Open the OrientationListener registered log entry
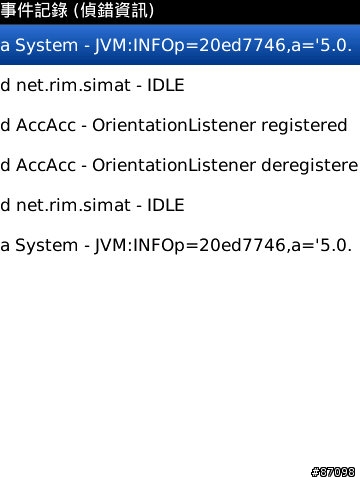Screen dimensions: 360x480 [180, 125]
